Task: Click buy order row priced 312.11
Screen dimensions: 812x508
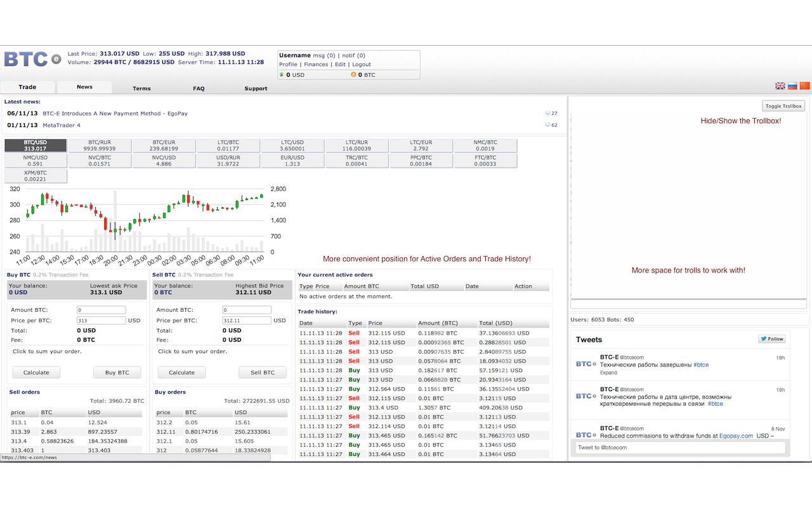Action: click(x=223, y=431)
